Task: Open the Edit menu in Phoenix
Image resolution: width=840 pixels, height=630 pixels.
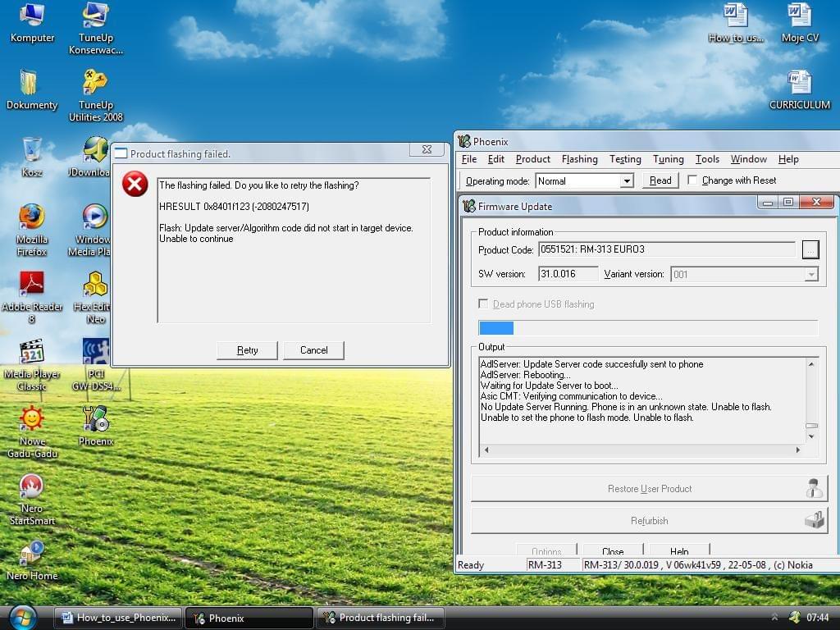Action: (496, 159)
